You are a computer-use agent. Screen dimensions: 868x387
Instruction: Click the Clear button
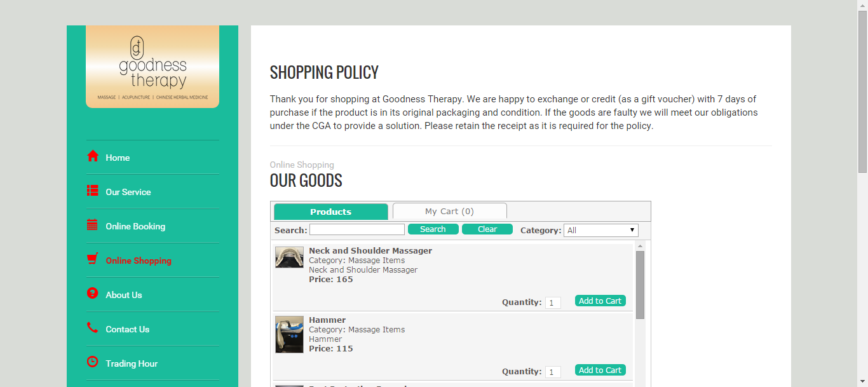click(x=487, y=229)
